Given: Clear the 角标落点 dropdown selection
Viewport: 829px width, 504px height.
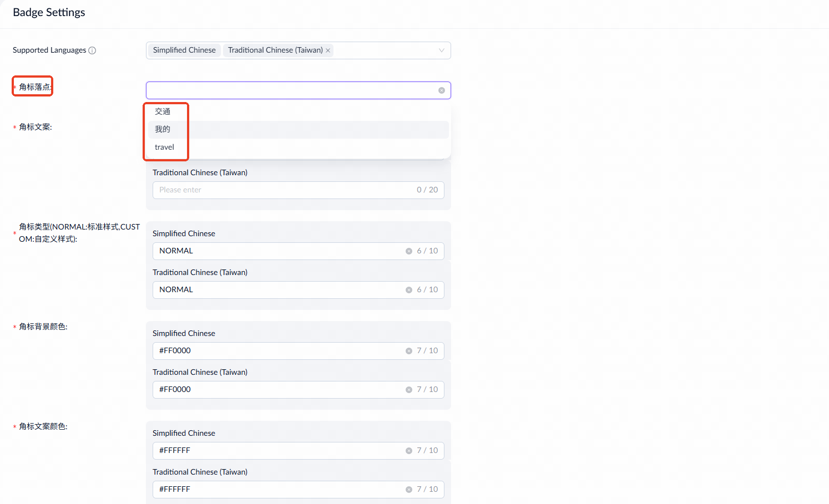Looking at the screenshot, I should 442,90.
